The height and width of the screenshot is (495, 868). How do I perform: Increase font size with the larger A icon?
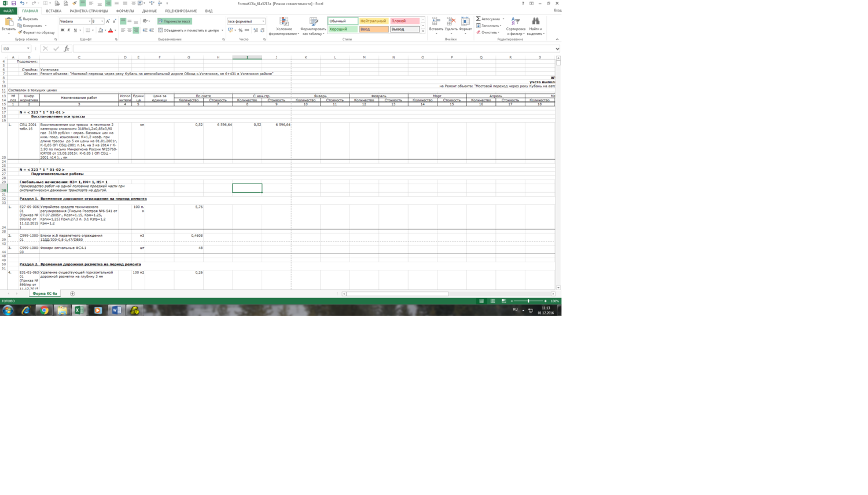[108, 21]
